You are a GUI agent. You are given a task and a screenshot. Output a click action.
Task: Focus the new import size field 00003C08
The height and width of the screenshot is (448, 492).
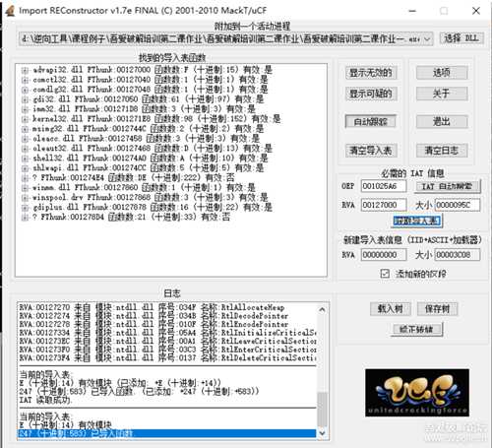click(x=458, y=255)
